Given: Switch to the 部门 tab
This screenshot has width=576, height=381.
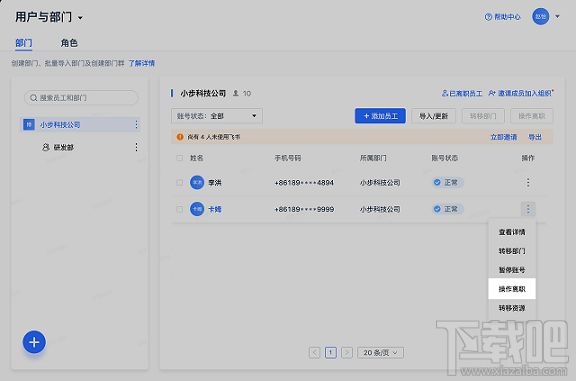Looking at the screenshot, I should tap(24, 43).
